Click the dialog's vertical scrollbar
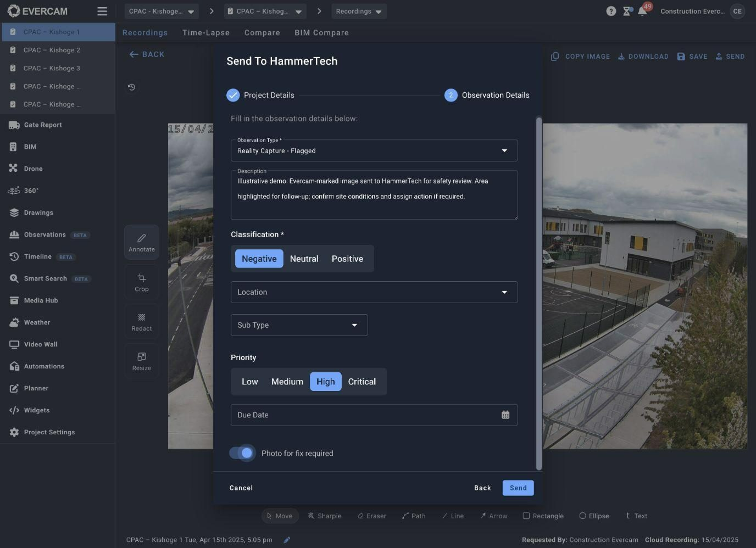The height and width of the screenshot is (548, 756). (x=539, y=294)
